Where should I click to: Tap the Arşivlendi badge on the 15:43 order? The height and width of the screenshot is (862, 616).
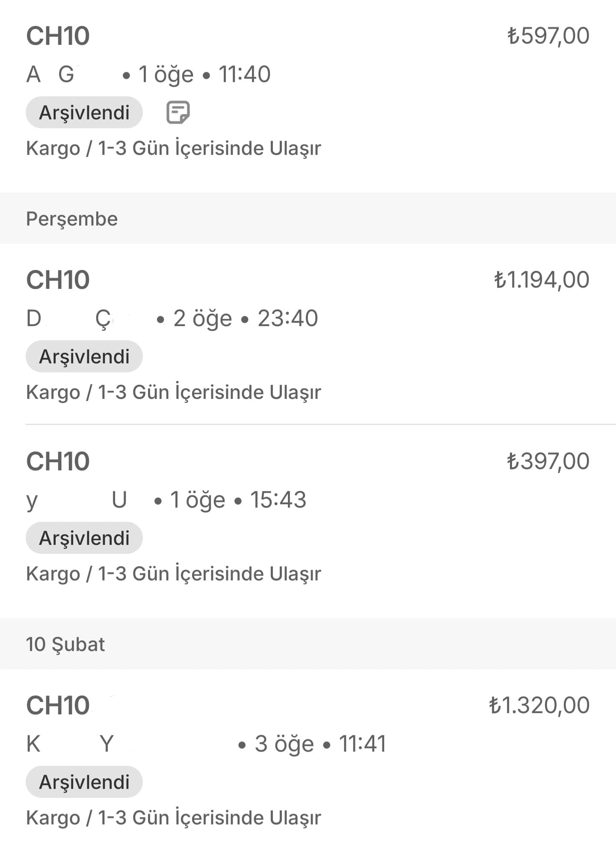pyautogui.click(x=84, y=538)
